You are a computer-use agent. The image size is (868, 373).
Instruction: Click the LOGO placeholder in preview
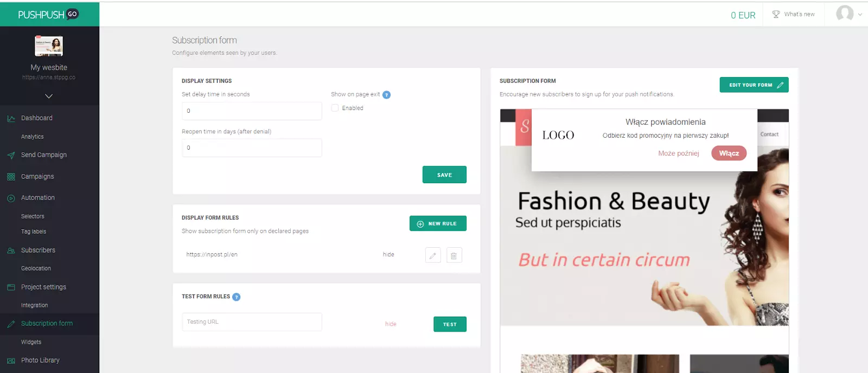(558, 135)
